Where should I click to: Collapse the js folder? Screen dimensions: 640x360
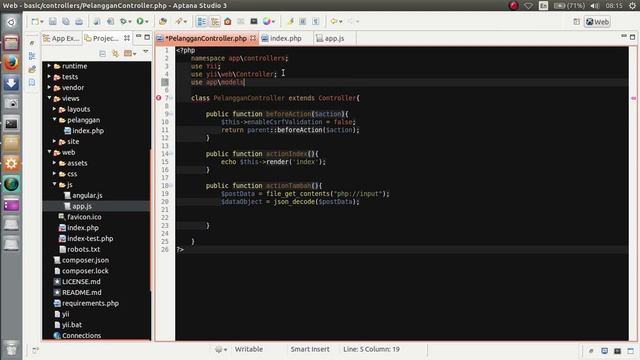tap(54, 184)
